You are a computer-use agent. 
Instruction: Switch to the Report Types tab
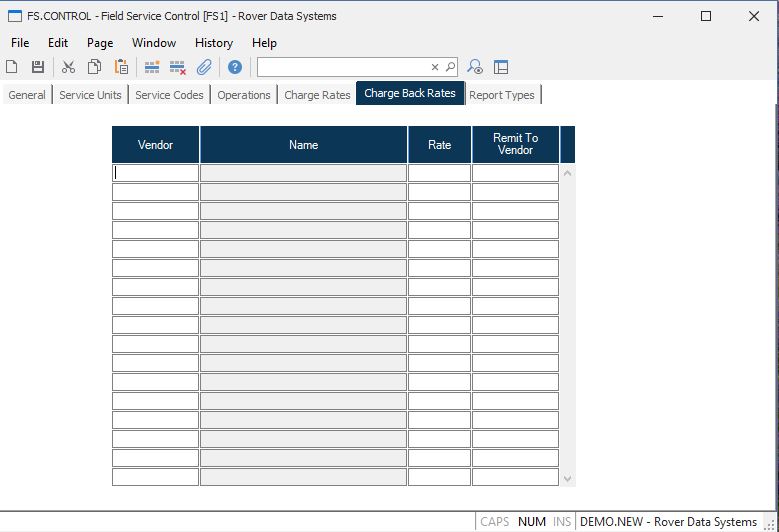click(x=501, y=95)
